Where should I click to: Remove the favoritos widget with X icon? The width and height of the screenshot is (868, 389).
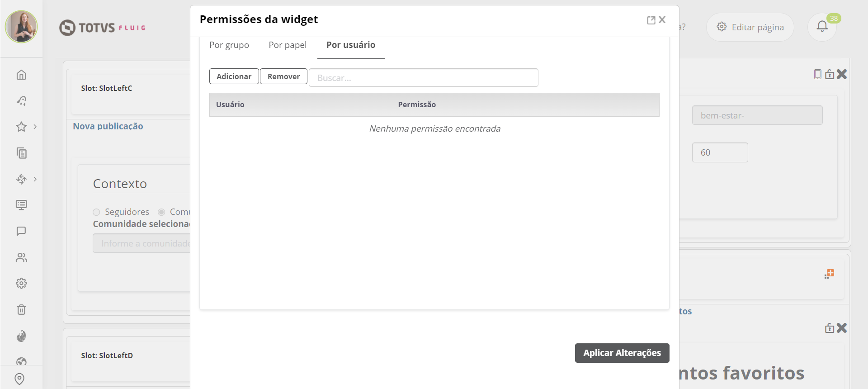(842, 328)
